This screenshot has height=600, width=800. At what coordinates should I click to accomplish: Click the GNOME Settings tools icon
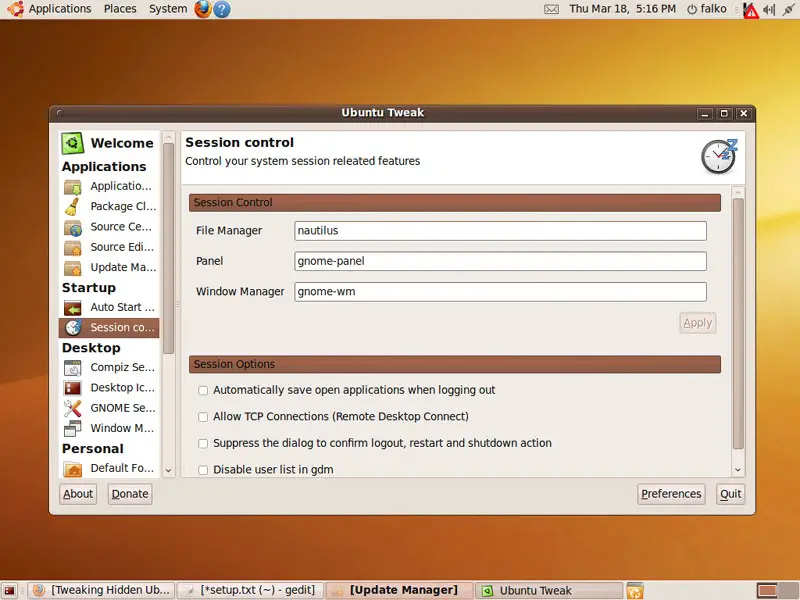click(72, 409)
